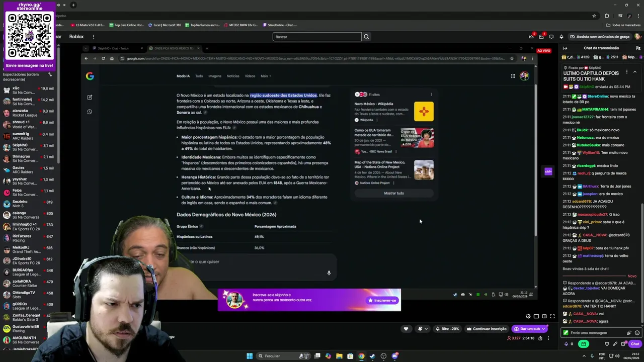The width and height of the screenshot is (644, 362).
Task: Expand the Dar um sub dropdown arrow
Action: click(x=544, y=329)
